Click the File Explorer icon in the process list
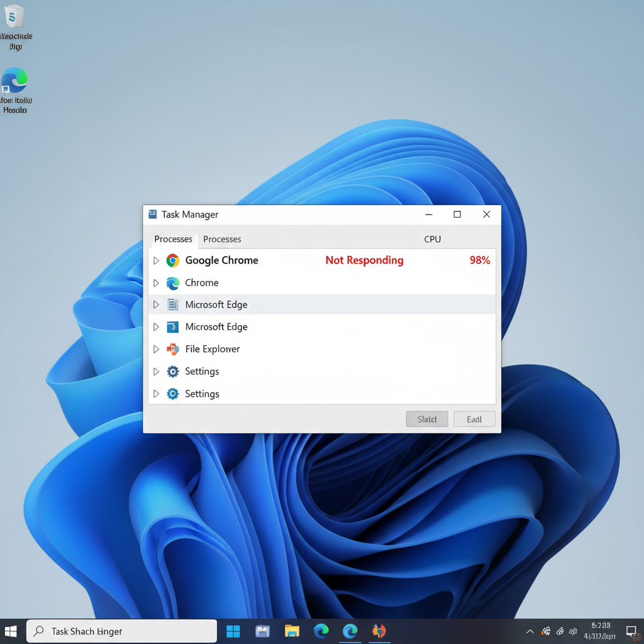Viewport: 644px width, 644px height. click(x=172, y=349)
